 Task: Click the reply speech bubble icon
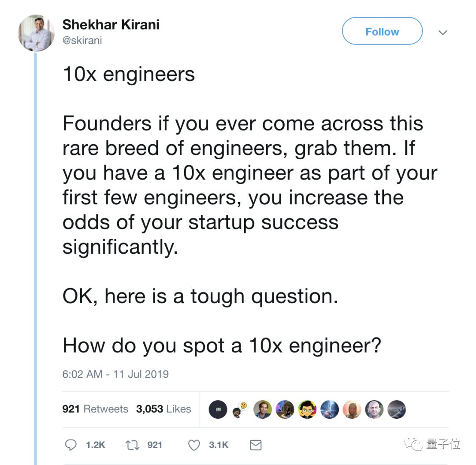71,445
